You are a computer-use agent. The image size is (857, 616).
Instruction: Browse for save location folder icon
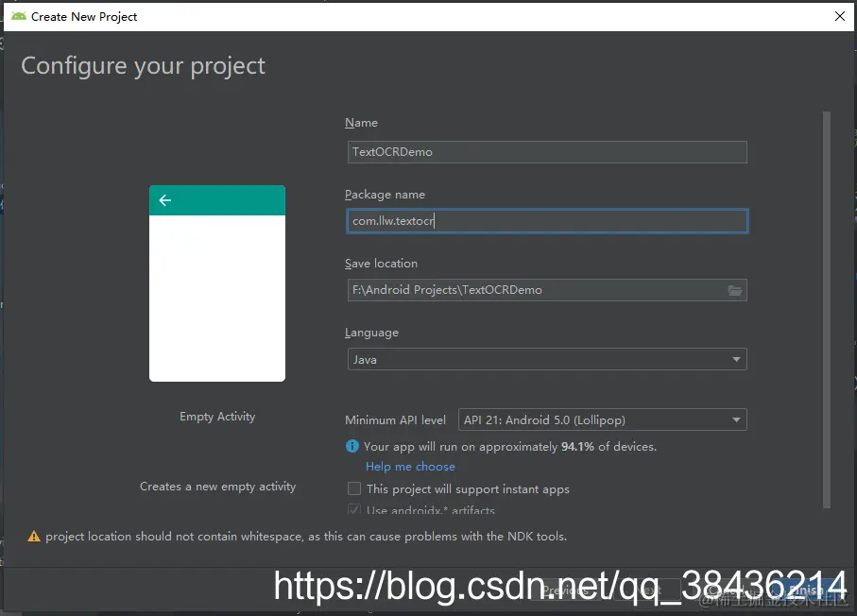click(x=735, y=290)
